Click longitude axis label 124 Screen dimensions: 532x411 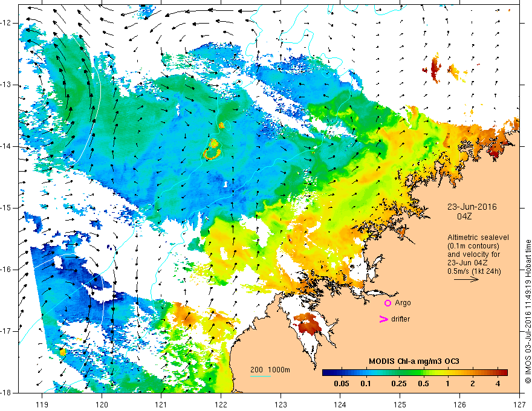tap(340, 404)
